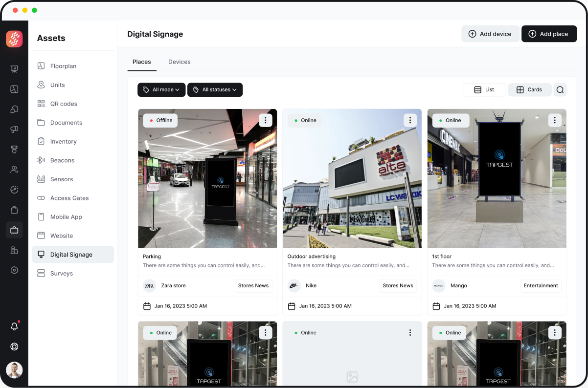588x388 pixels.
Task: Click Stores News tag beside Nike
Action: click(x=398, y=286)
